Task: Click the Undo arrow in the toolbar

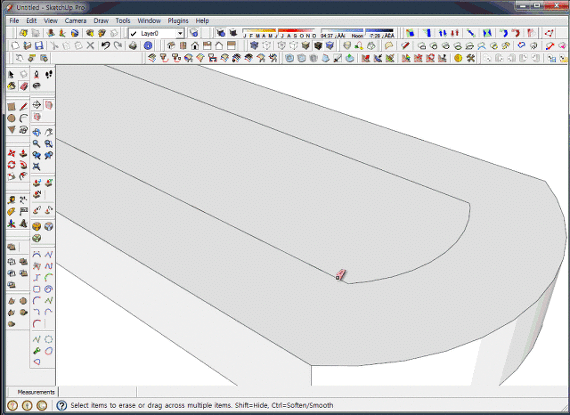Action: 105,46
